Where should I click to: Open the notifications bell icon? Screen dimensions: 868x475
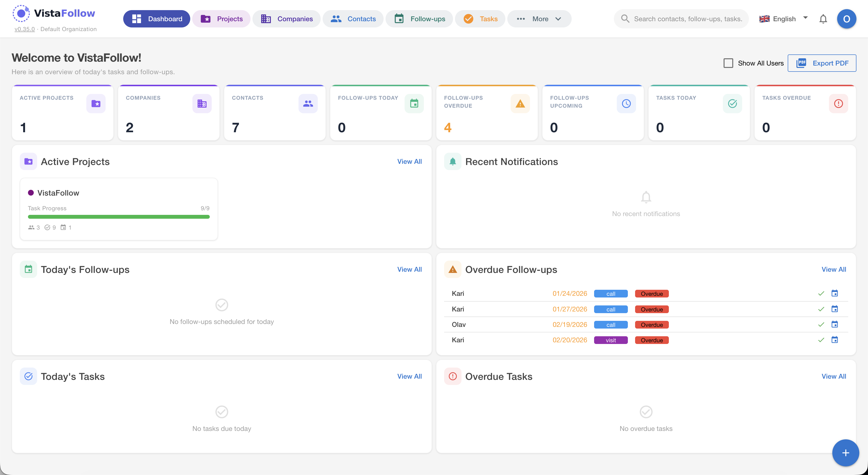823,19
